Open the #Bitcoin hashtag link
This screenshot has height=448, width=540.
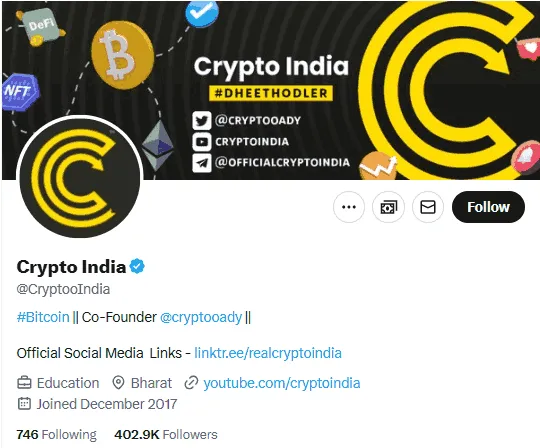tap(43, 317)
